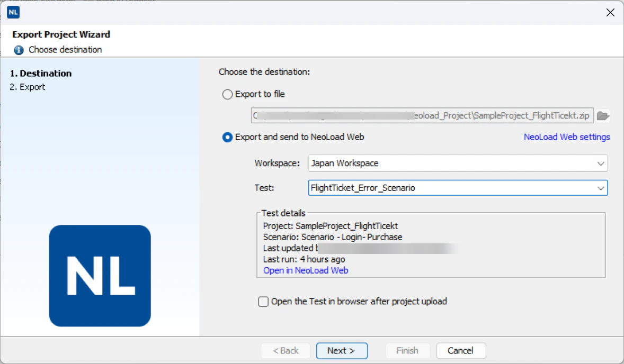The width and height of the screenshot is (624, 364).
Task: Click the disabled Back button
Action: coord(286,351)
